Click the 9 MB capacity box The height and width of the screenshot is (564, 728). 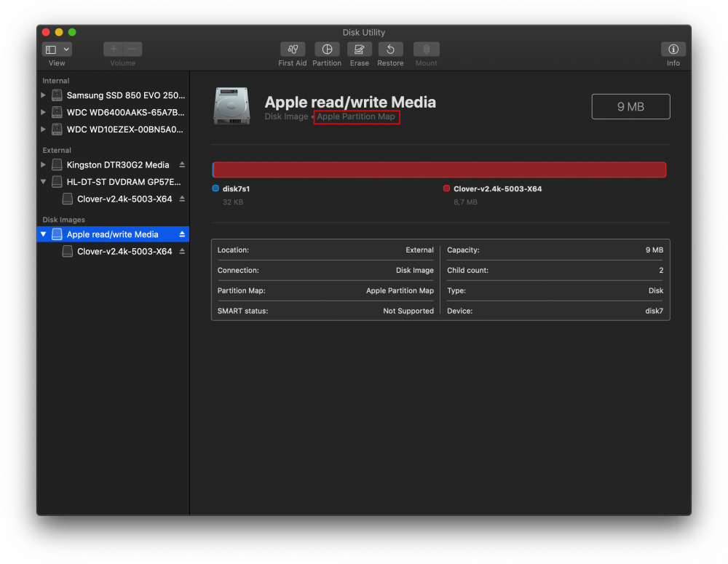point(630,107)
